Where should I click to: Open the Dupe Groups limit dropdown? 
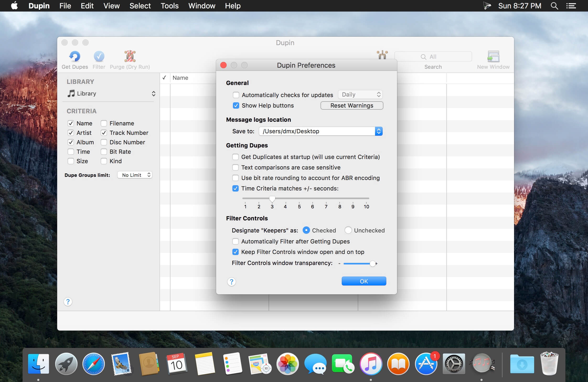[x=135, y=175]
